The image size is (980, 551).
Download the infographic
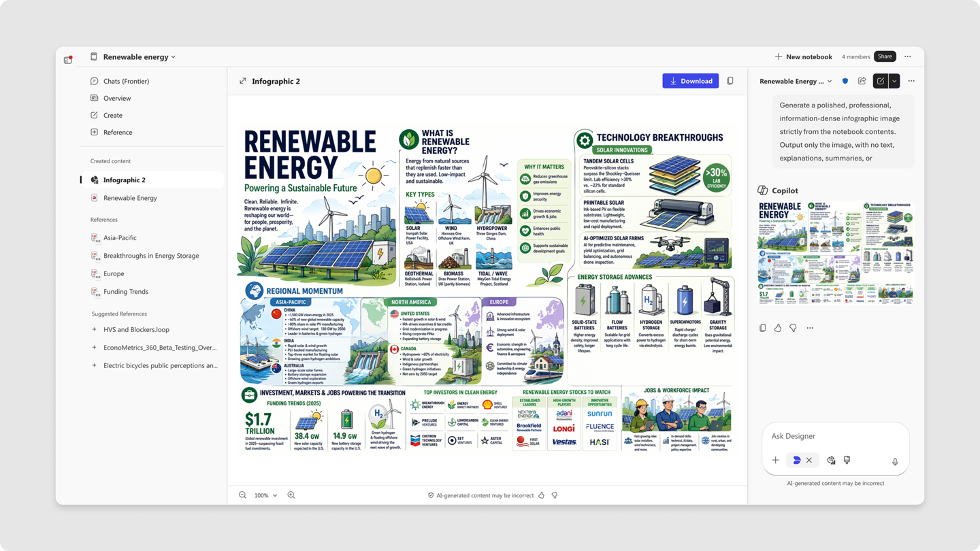coord(690,81)
